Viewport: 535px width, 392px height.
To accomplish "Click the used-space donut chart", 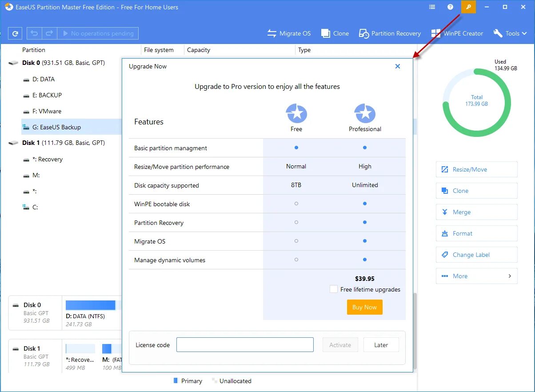I will (477, 103).
